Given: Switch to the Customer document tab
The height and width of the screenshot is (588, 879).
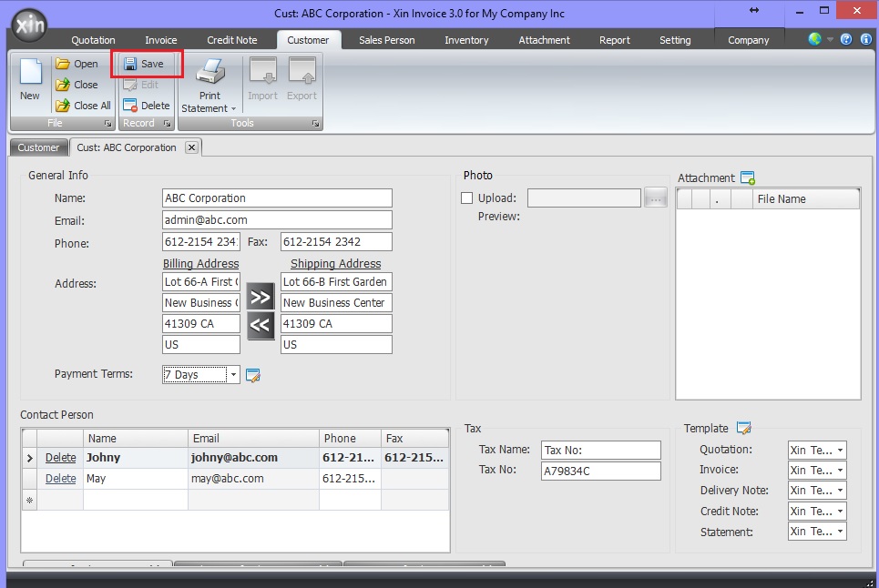Looking at the screenshot, I should [x=38, y=147].
